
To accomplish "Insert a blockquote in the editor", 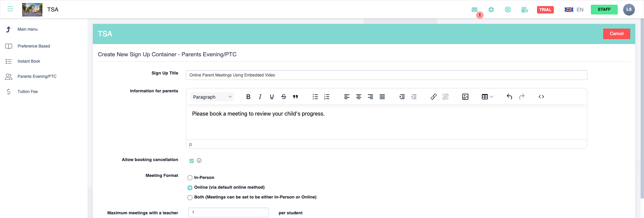I will click(x=295, y=97).
